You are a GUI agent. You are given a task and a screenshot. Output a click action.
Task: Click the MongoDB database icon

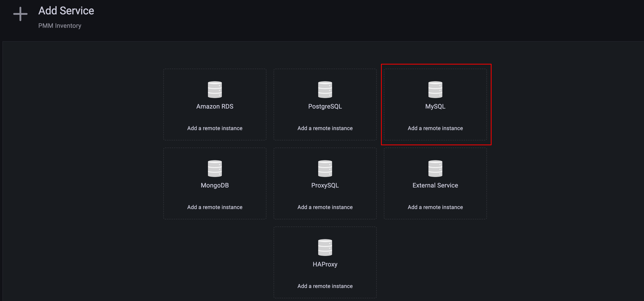pos(215,168)
